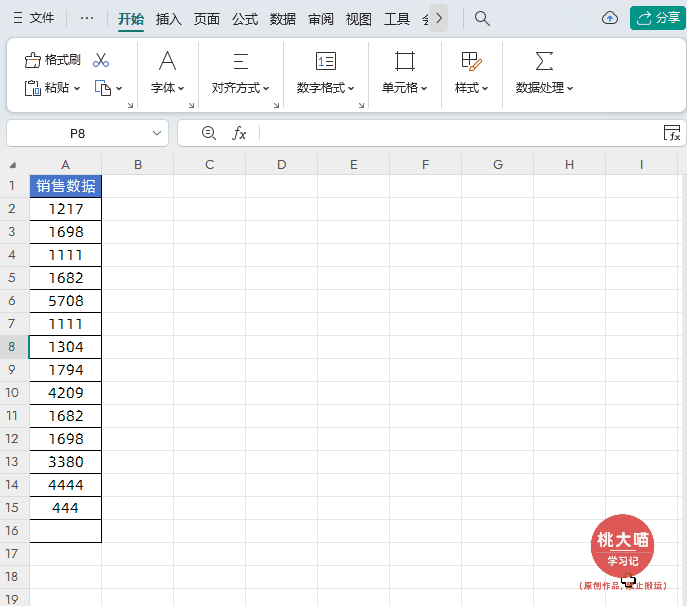Expand the 粘贴 dropdown arrow
Viewport: 687px width, 606px height.
77,89
